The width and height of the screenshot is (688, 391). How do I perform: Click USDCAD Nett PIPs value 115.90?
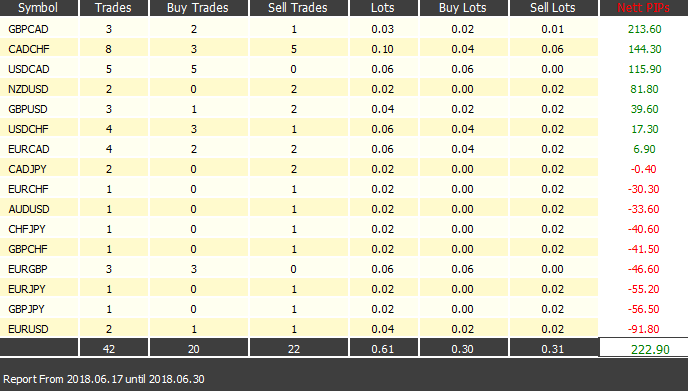pyautogui.click(x=645, y=69)
